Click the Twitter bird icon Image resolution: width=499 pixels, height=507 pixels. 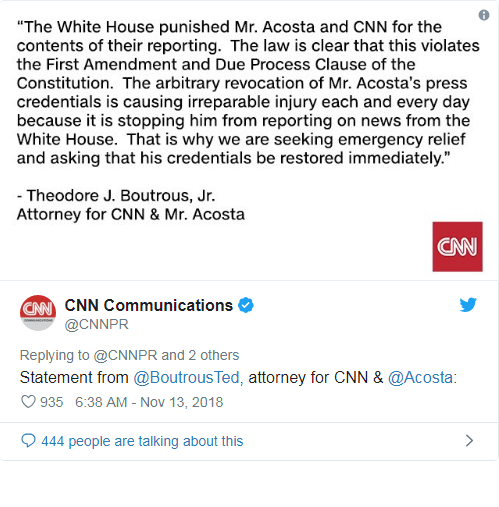(468, 305)
